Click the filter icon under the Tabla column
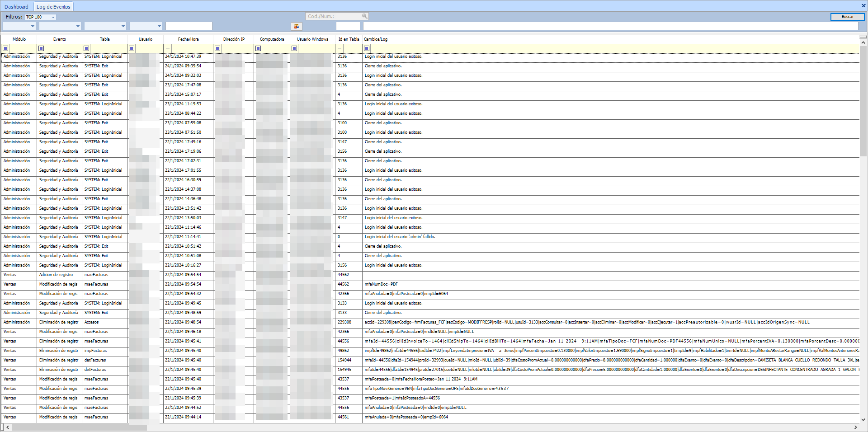868x432 pixels. tap(86, 48)
